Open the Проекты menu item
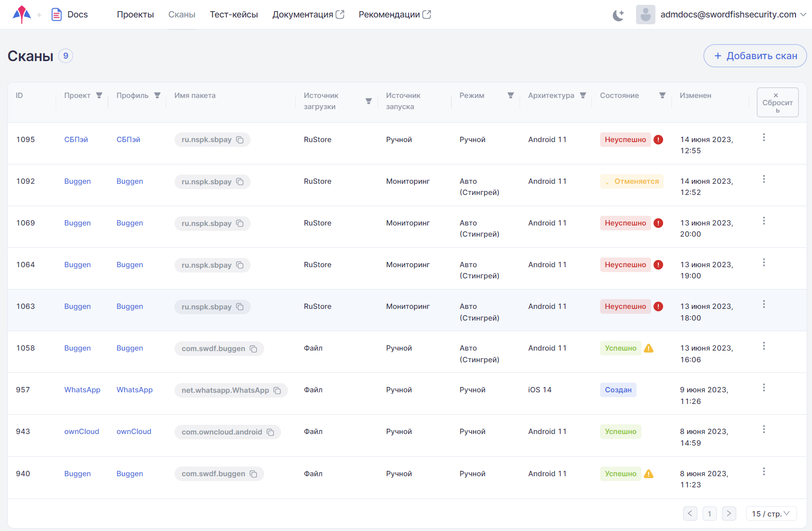The image size is (812, 531). tap(135, 15)
